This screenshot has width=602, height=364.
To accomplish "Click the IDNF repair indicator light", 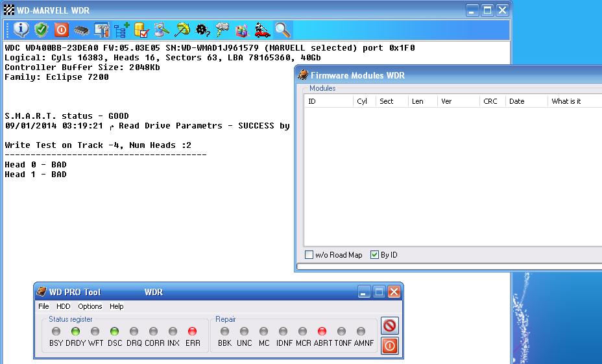I will point(283,331).
